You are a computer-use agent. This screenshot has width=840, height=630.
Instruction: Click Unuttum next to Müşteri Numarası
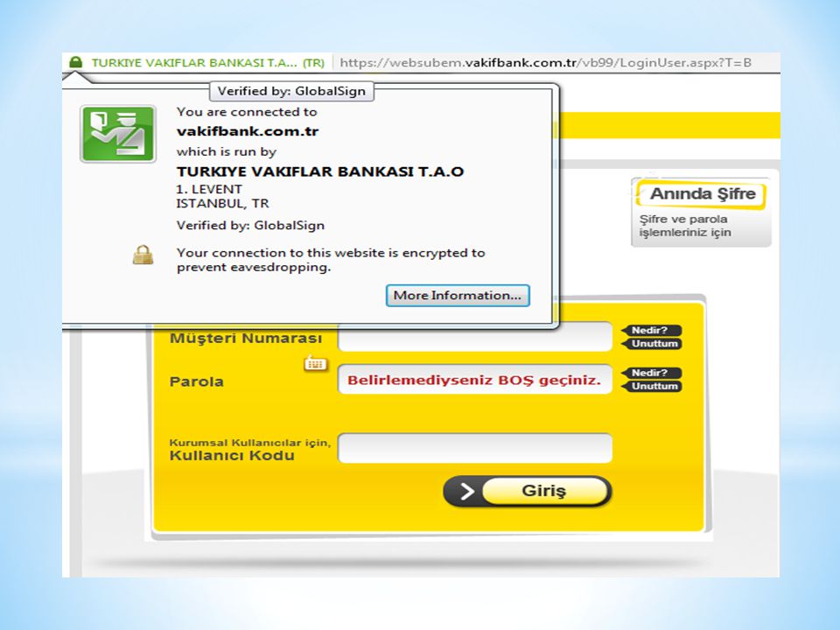[x=651, y=343]
